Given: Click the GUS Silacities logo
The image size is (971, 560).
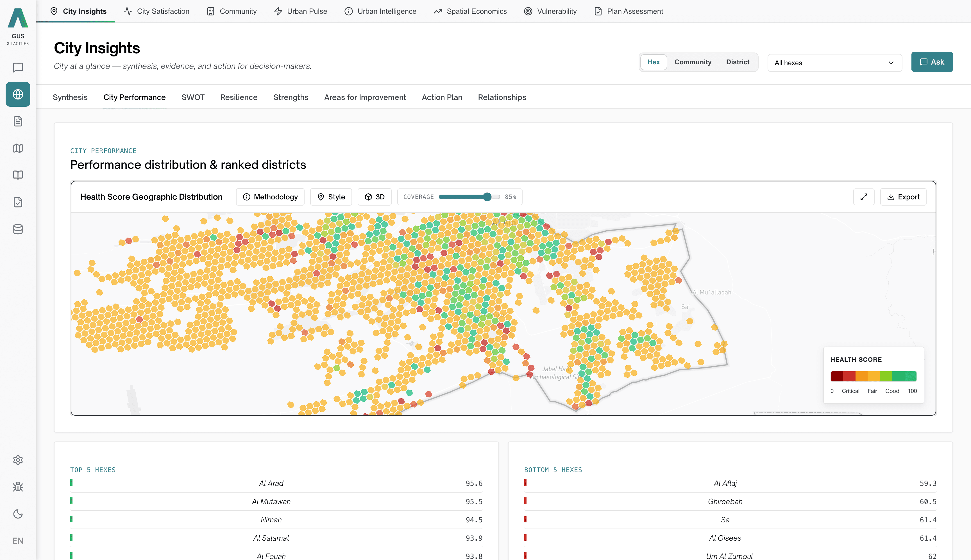Looking at the screenshot, I should point(18,27).
